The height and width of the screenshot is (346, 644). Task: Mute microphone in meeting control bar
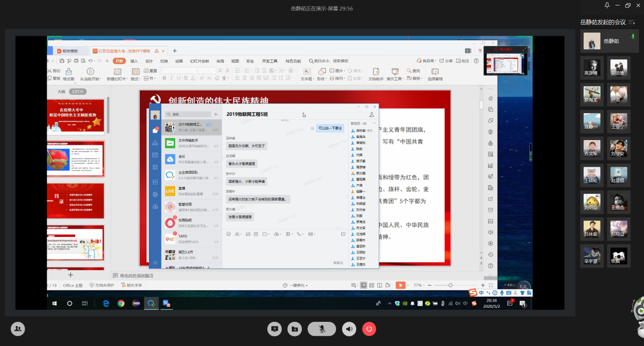[322, 329]
